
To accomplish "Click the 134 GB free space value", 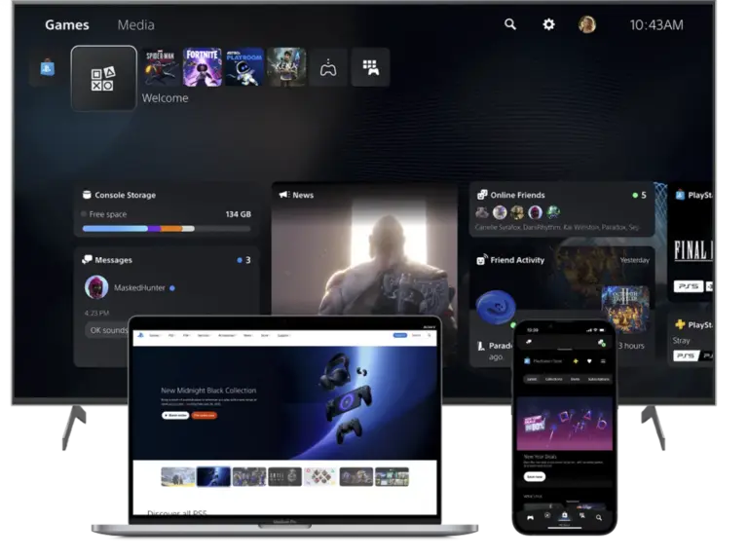I will pyautogui.click(x=238, y=214).
